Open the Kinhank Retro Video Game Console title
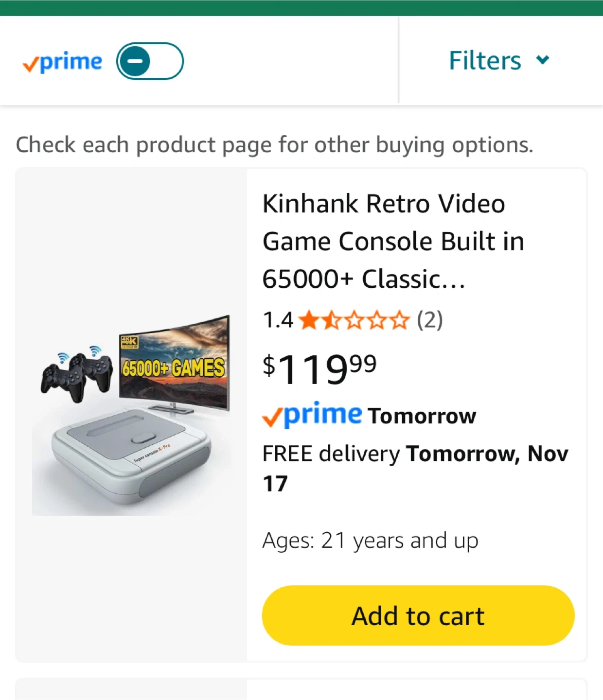Screen dimensions: 603x700 [x=393, y=241]
